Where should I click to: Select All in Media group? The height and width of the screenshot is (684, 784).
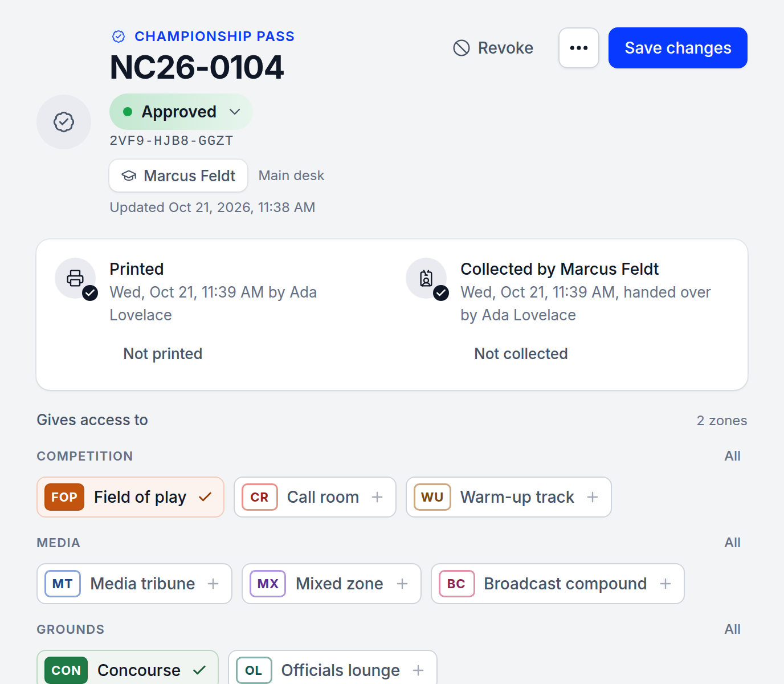733,543
